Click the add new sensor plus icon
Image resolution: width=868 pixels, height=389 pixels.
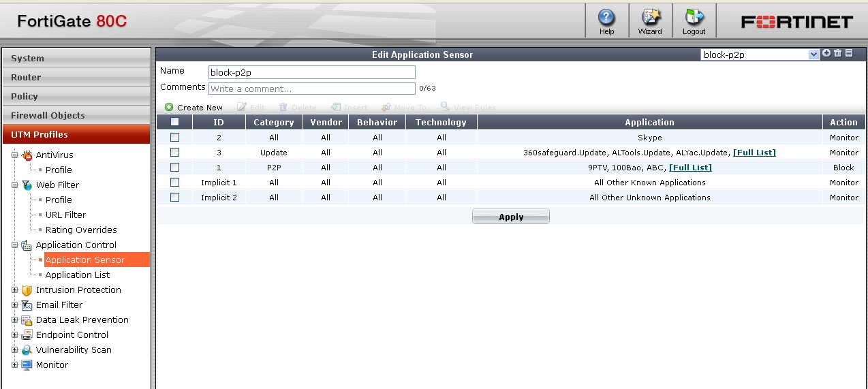(826, 53)
